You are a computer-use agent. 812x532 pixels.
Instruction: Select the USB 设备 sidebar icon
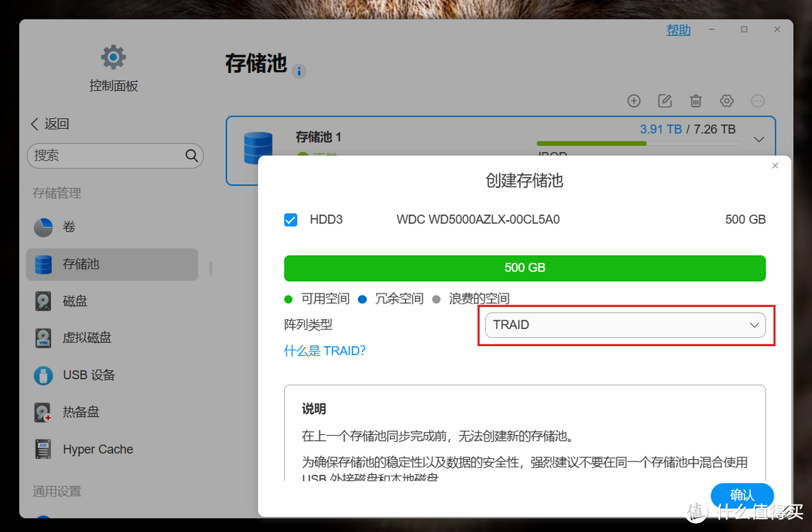43,375
